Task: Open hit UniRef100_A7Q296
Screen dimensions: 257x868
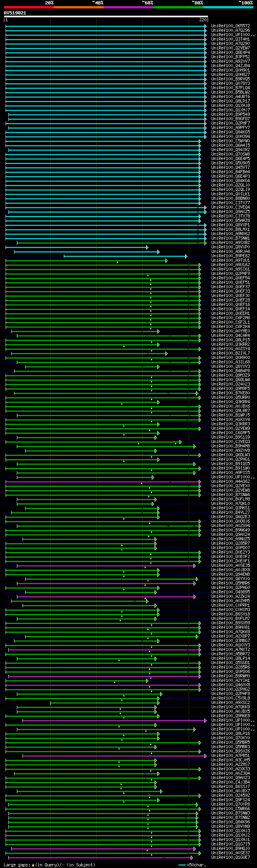Action: point(230,31)
